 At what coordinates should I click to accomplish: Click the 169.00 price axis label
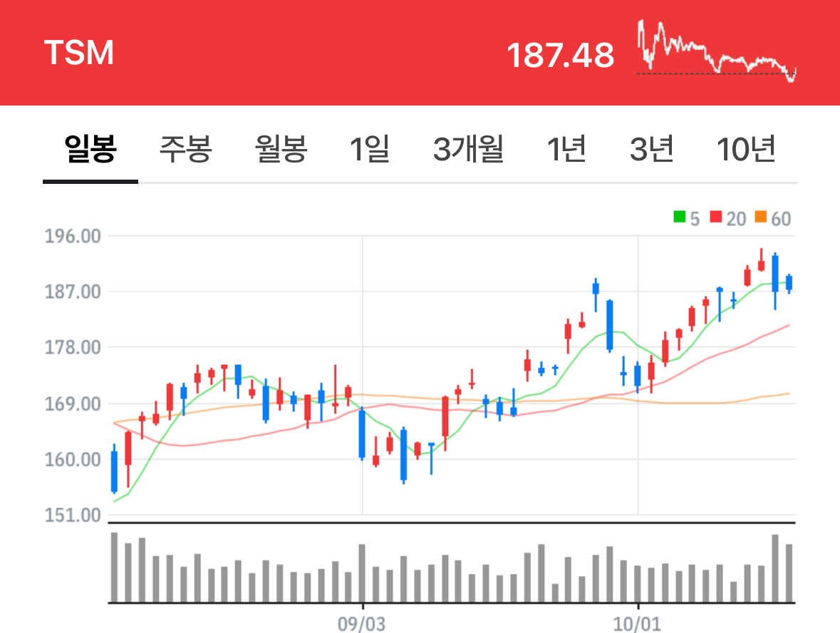(x=73, y=404)
